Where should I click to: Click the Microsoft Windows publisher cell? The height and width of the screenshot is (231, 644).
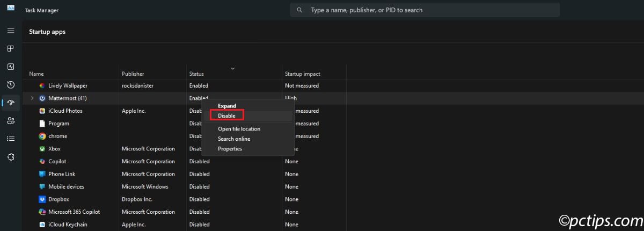[145, 186]
